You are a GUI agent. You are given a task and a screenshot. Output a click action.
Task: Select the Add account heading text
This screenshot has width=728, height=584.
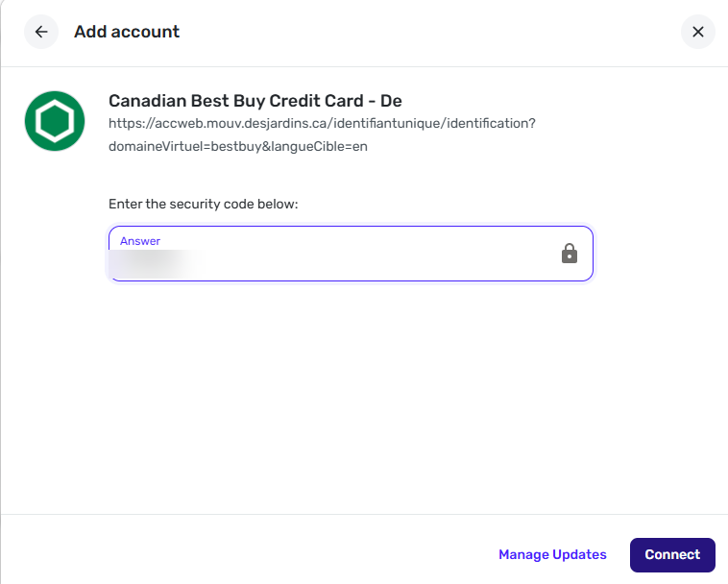tap(127, 32)
